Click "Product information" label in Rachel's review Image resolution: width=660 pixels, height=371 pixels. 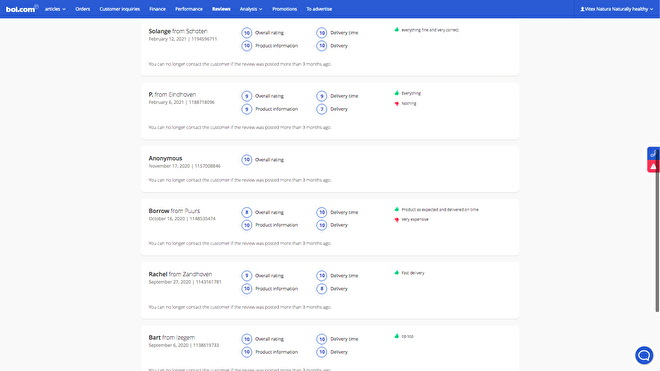276,288
